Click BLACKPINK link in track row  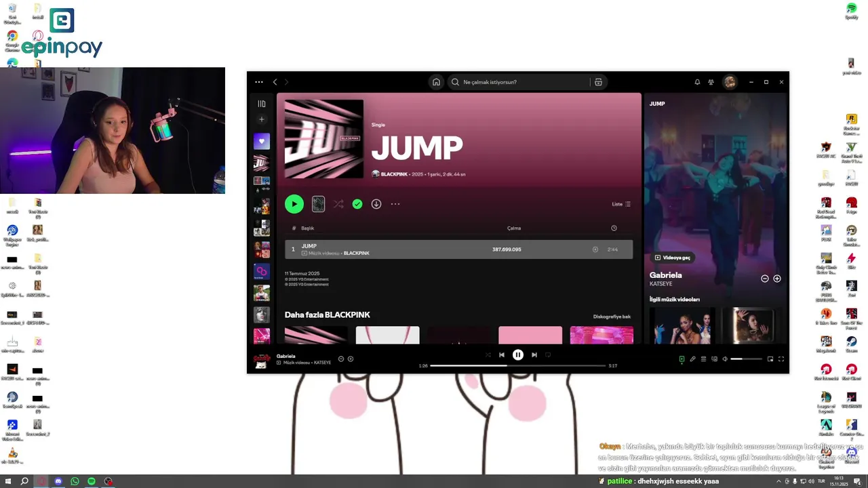click(x=357, y=253)
